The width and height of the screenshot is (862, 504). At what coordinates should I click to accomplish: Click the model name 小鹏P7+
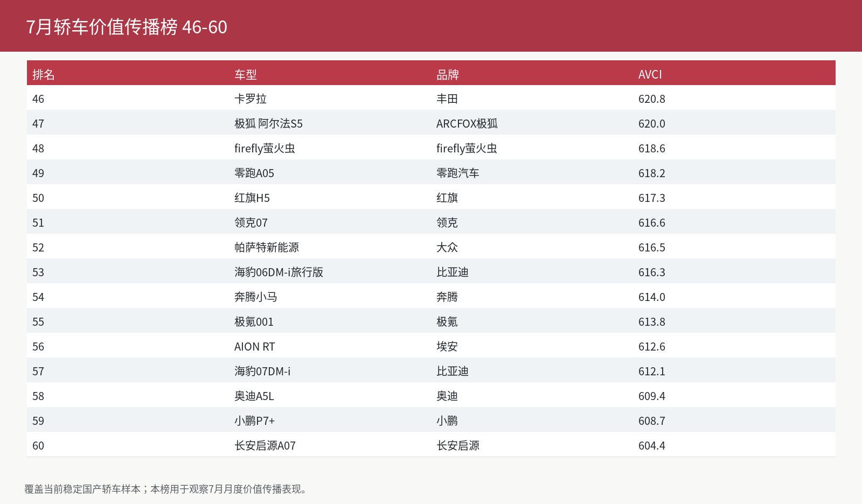pos(255,421)
